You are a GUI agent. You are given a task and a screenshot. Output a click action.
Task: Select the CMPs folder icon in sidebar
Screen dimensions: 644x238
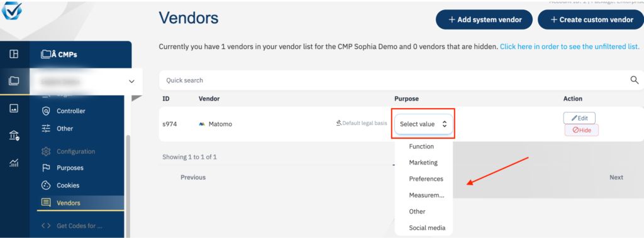(x=14, y=81)
